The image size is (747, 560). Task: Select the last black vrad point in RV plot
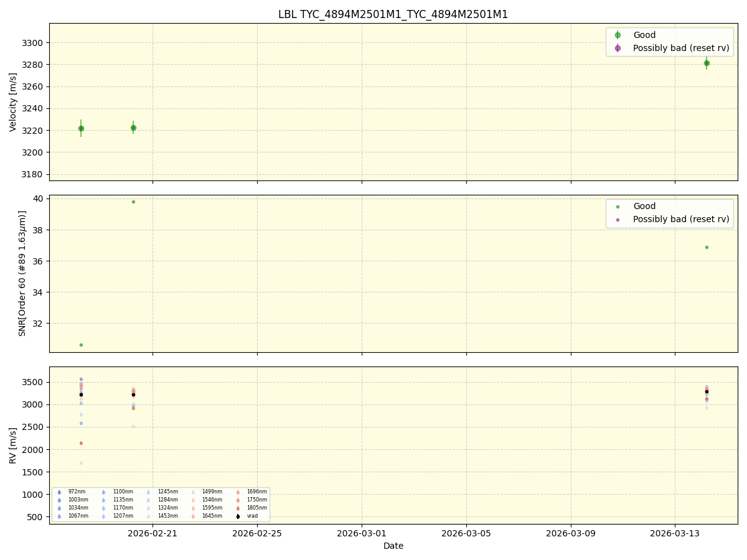tap(707, 391)
